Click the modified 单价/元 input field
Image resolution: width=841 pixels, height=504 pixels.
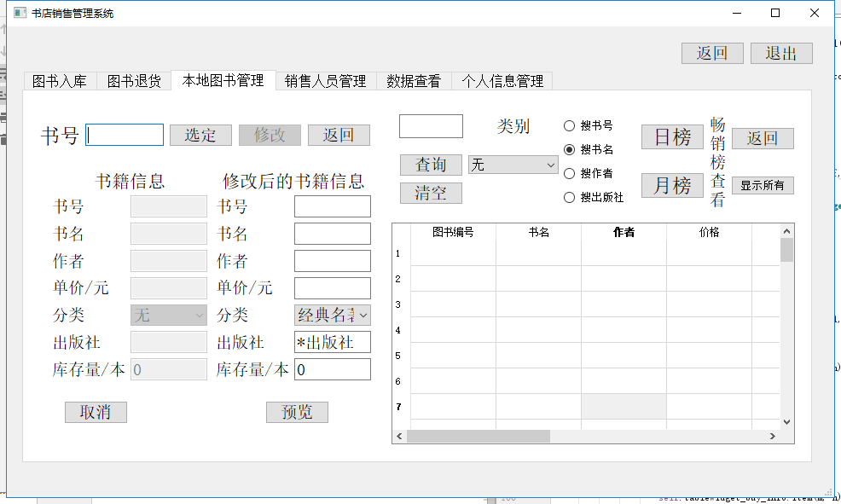(333, 288)
